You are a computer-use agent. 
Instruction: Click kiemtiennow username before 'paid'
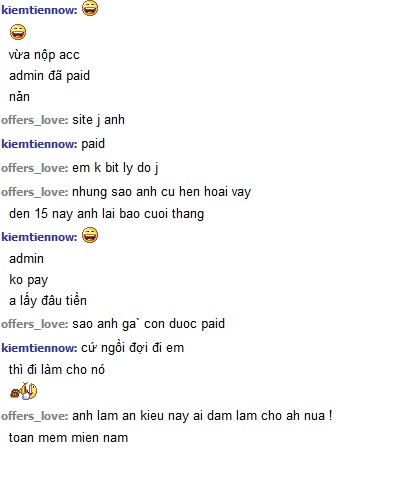tap(39, 144)
